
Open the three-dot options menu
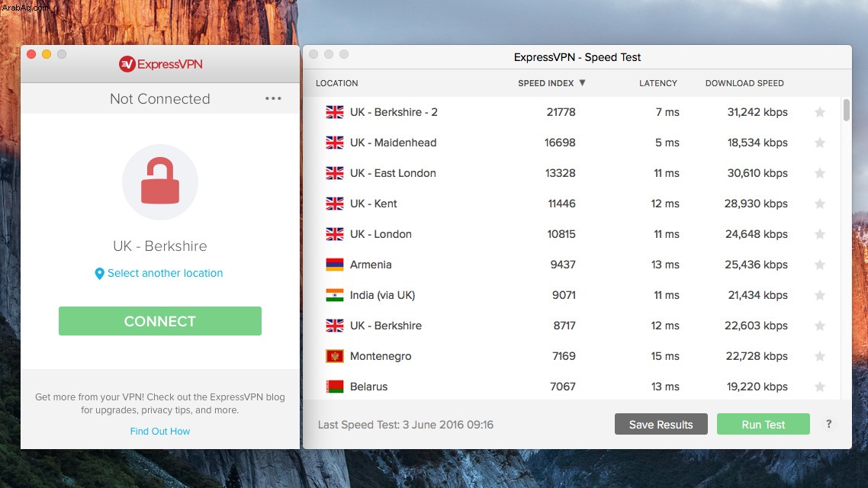(x=273, y=98)
